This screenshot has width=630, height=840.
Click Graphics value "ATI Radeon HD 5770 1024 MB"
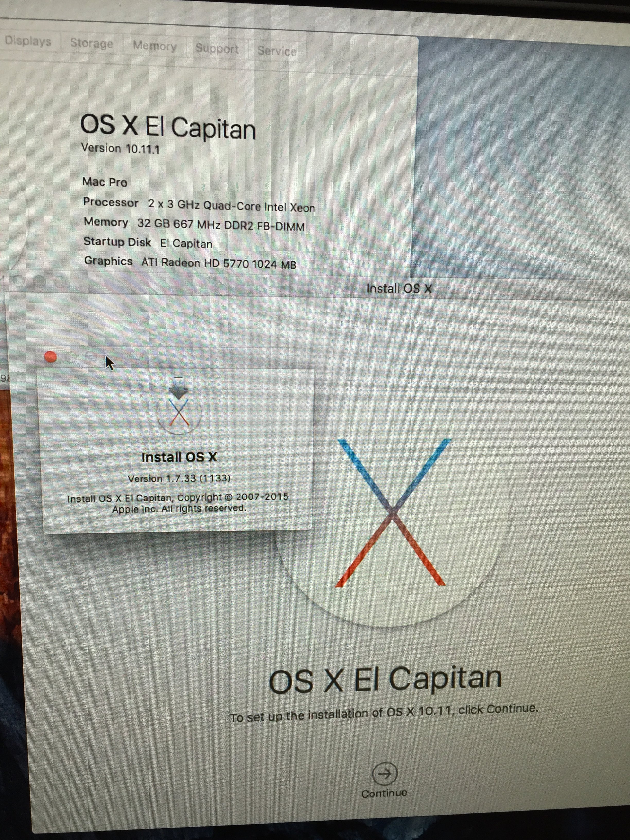[x=219, y=264]
